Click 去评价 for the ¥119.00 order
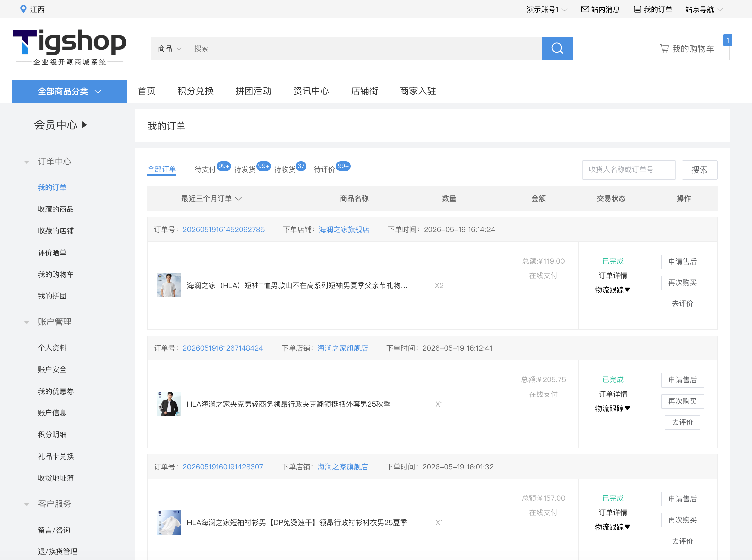 point(683,304)
